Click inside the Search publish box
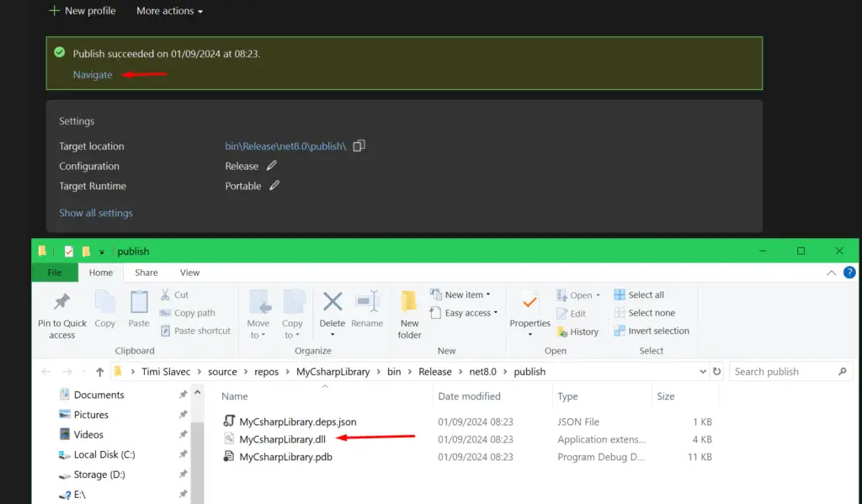The height and width of the screenshot is (504, 862). click(783, 371)
